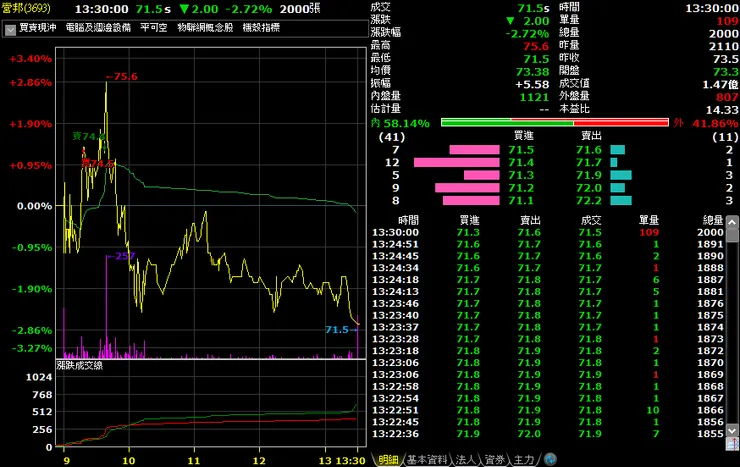This screenshot has height=467, width=740.
Task: Open the 物聯網概念股 concept tag
Action: (x=205, y=28)
